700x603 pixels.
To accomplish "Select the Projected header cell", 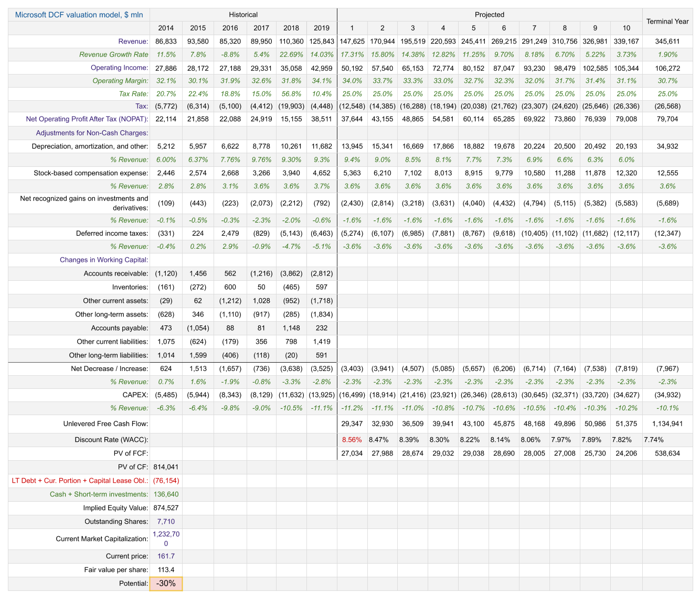I will [489, 15].
